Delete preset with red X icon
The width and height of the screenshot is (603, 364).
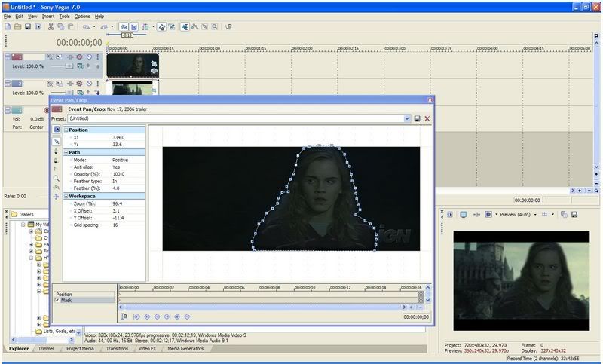(x=427, y=119)
